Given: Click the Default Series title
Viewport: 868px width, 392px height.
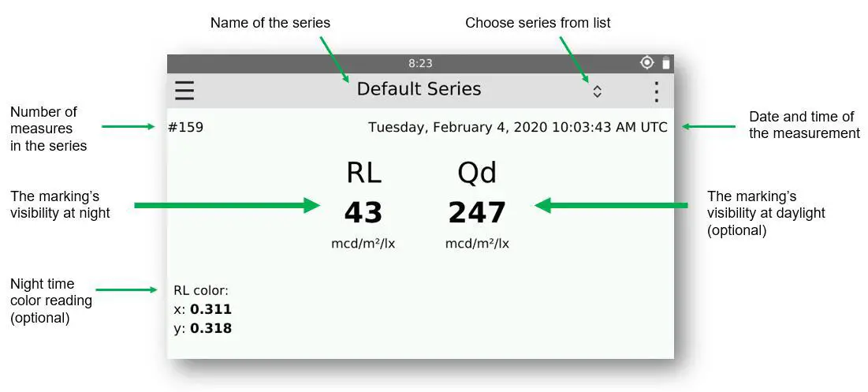Looking at the screenshot, I should [x=419, y=89].
